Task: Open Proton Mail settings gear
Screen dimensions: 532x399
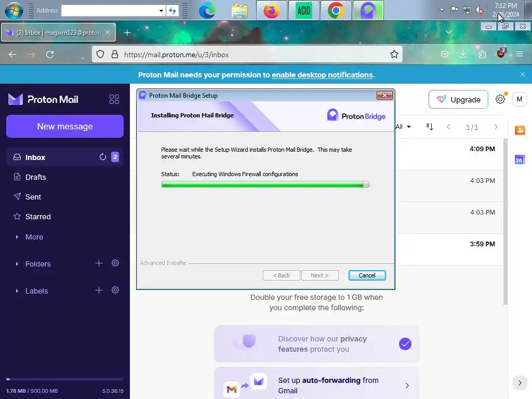Action: click(x=500, y=99)
